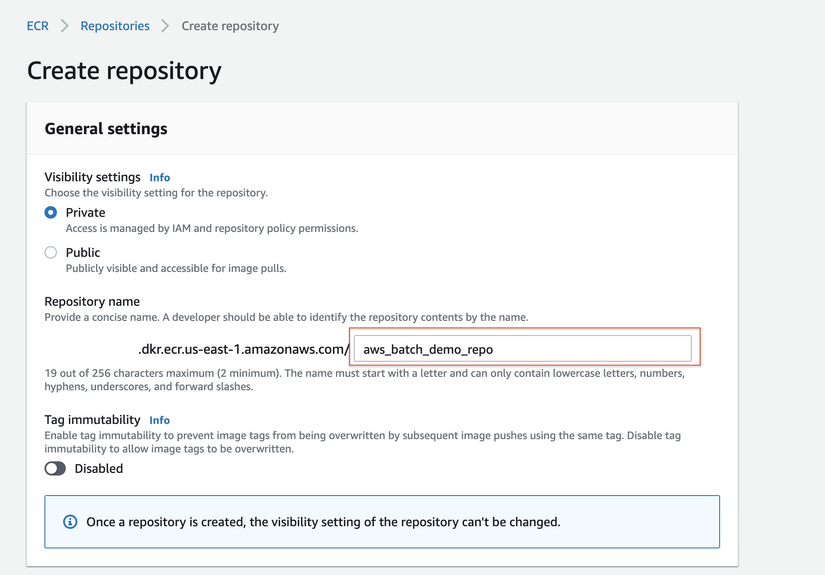
Task: Go to Repositories in the breadcrumb
Action: click(115, 26)
